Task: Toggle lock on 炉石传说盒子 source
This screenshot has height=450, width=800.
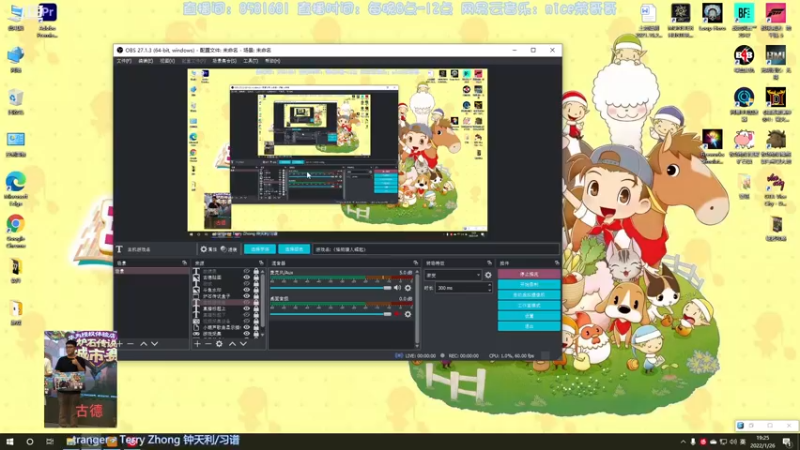Action: (256, 296)
